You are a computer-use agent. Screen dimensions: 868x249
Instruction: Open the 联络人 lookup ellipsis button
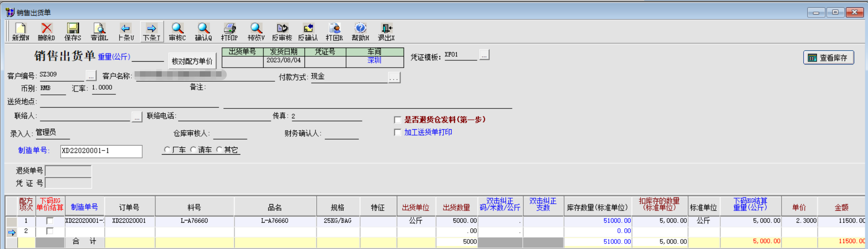click(x=137, y=117)
